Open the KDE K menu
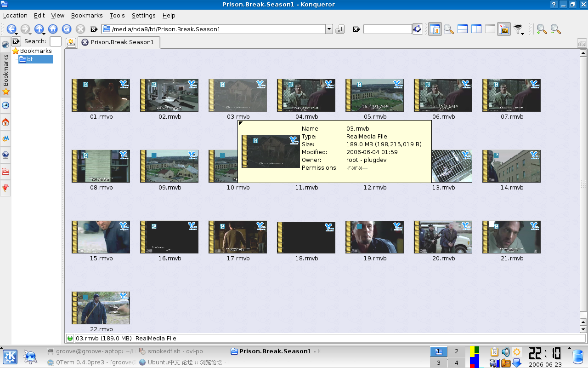588x368 pixels. tap(10, 357)
